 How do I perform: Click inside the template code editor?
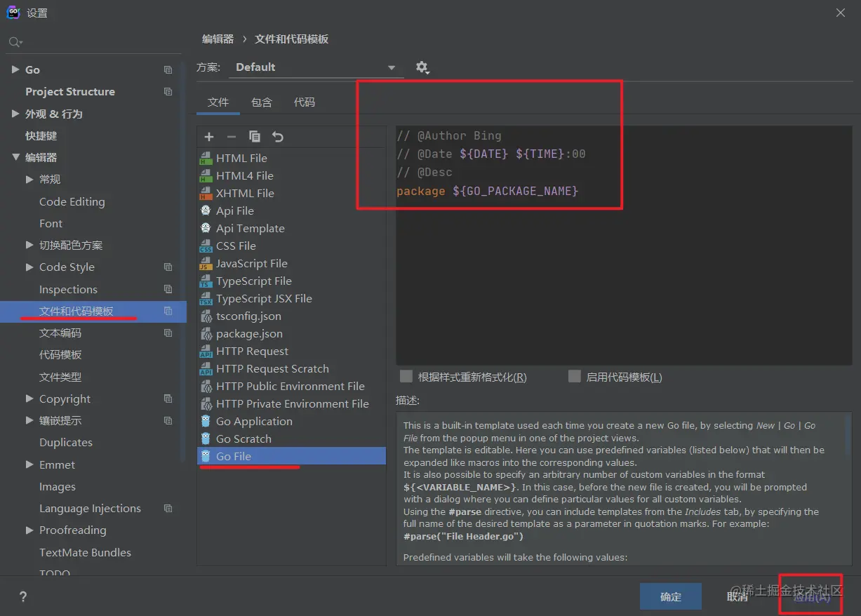tap(624, 246)
